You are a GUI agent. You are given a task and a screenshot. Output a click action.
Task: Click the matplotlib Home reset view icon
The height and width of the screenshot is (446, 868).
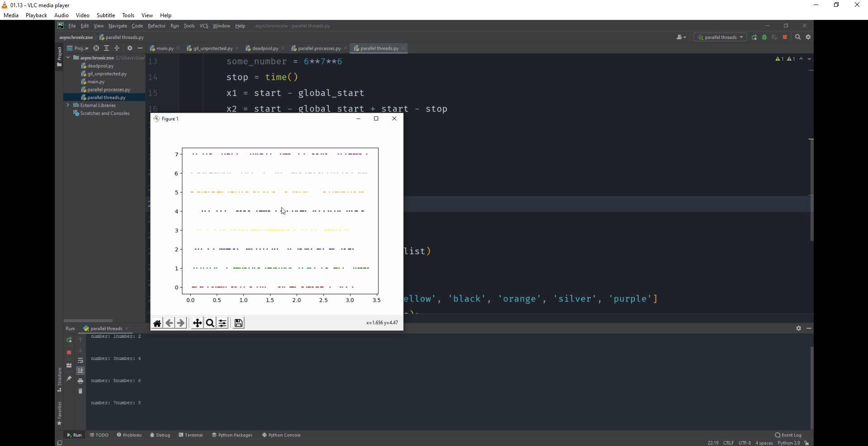(x=157, y=323)
